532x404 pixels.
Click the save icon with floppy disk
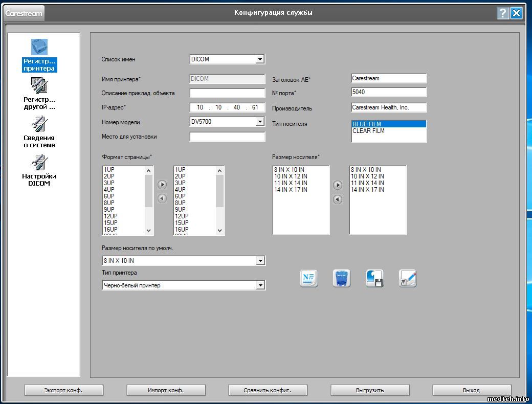click(374, 278)
